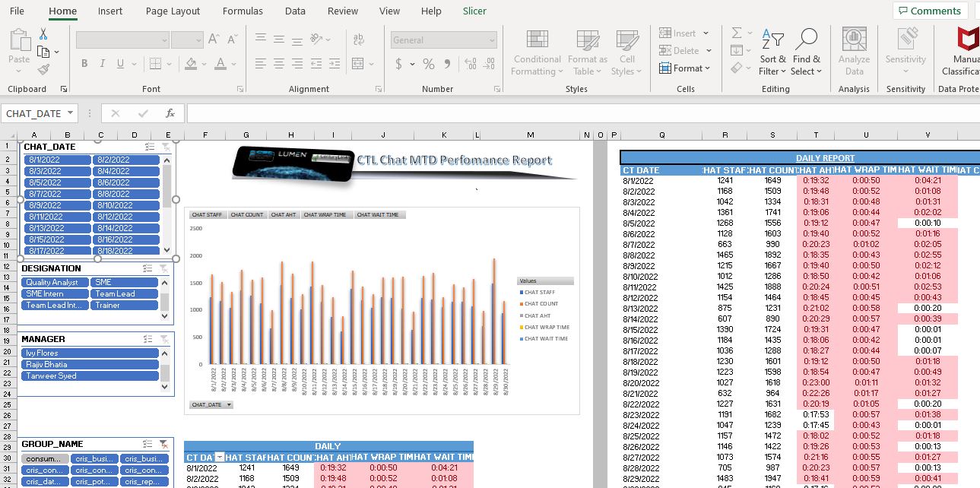Open the fill color picker
The width and height of the screenshot is (980, 488).
pyautogui.click(x=203, y=64)
